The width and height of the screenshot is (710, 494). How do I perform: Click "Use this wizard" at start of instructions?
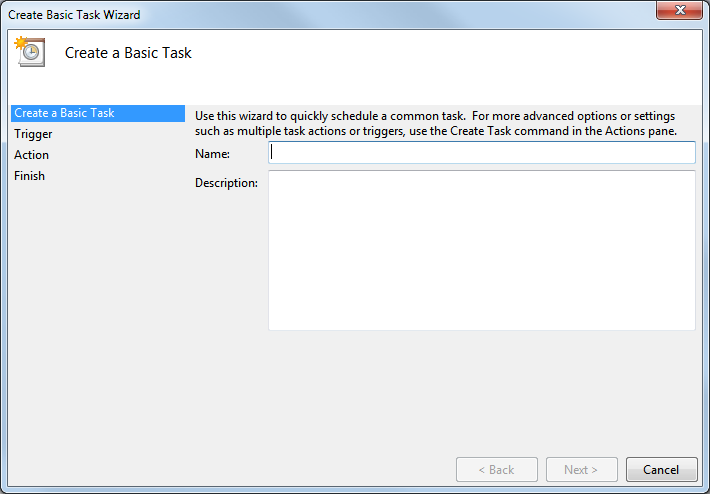click(234, 116)
